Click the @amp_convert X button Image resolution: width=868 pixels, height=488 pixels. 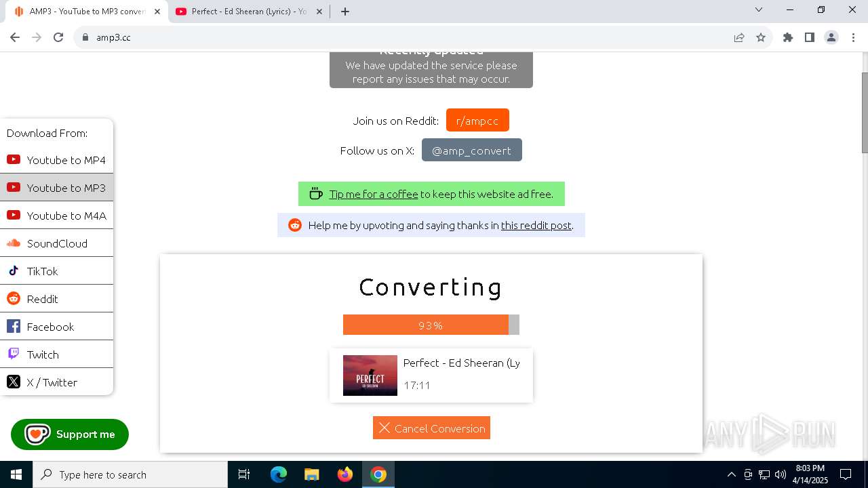coord(472,150)
